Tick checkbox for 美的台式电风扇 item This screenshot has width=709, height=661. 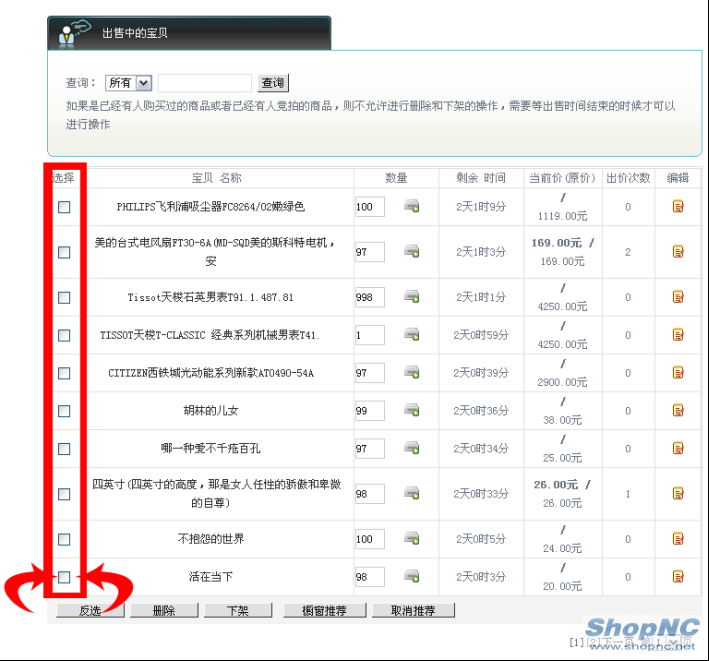(x=64, y=252)
